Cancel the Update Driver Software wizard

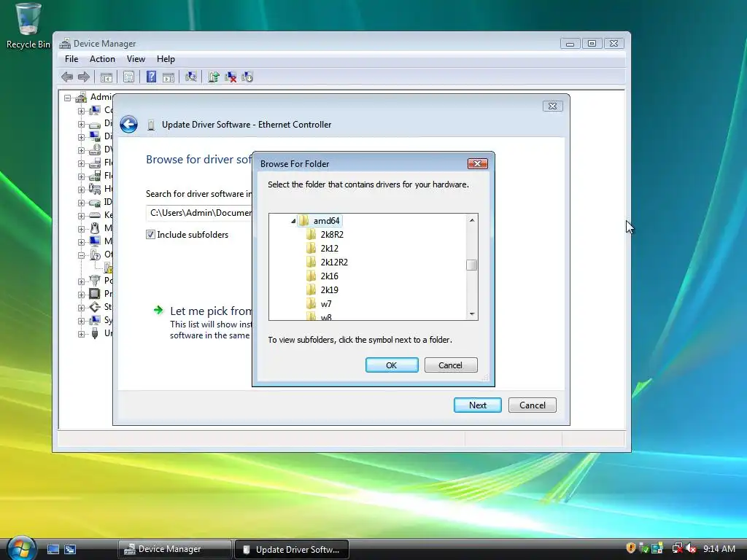click(532, 405)
